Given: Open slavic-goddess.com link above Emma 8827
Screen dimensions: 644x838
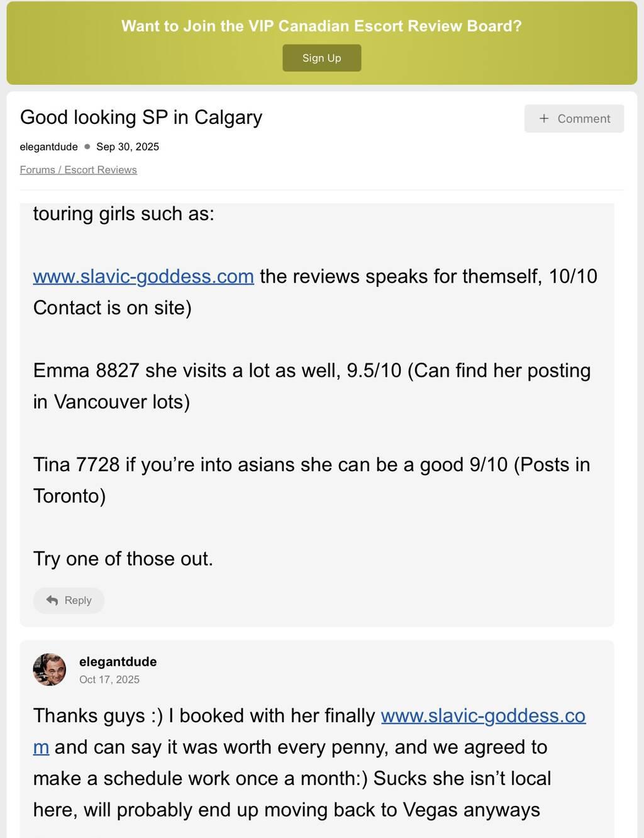Looking at the screenshot, I should pos(143,276).
